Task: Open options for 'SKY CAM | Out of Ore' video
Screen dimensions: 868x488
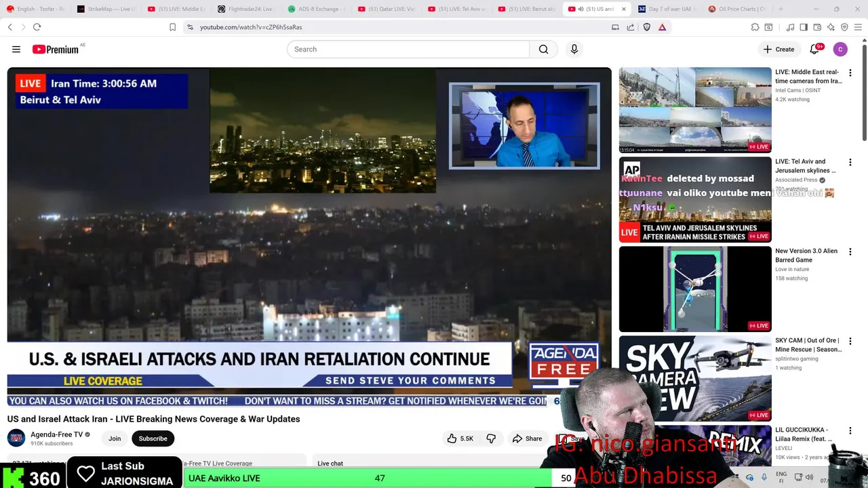Action: click(x=850, y=341)
